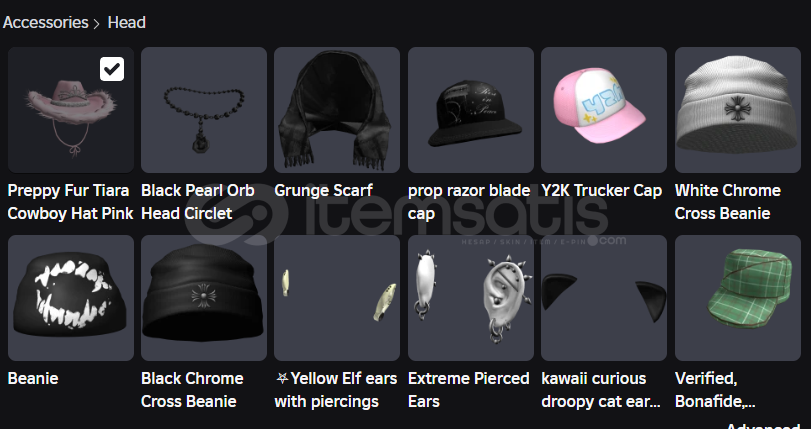
Task: Pick the White Chrome Cross Beanie thumbnail
Action: click(x=738, y=110)
